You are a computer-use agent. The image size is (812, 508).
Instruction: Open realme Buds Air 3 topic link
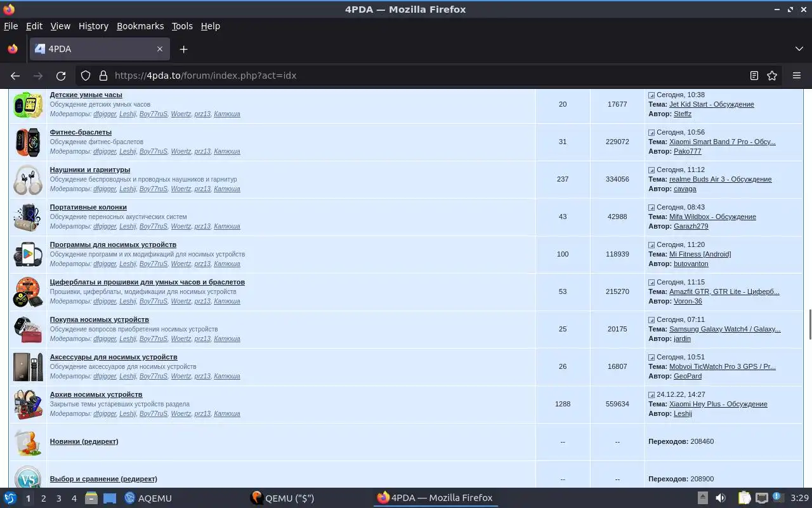(721, 179)
